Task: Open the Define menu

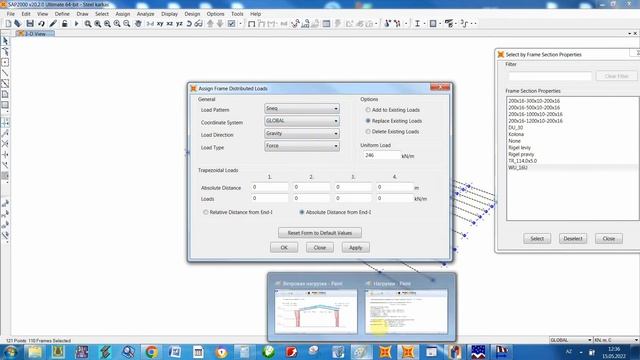Action: (62, 14)
